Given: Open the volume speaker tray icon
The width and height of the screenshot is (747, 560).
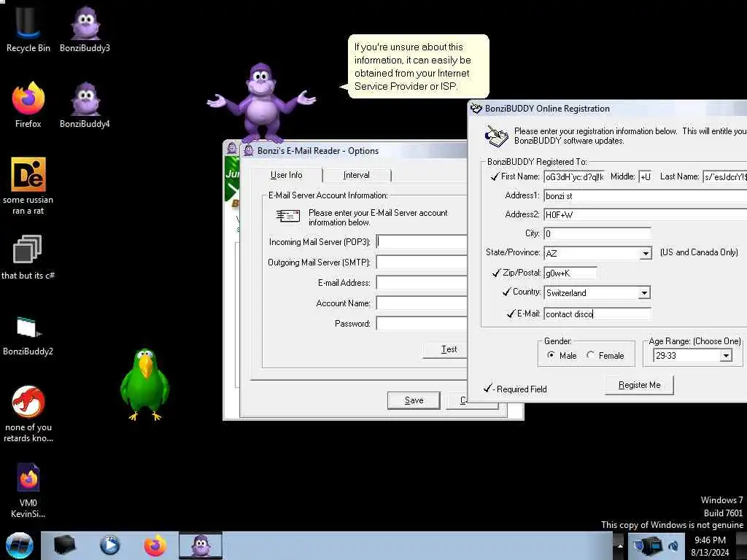Looking at the screenshot, I should click(x=673, y=545).
